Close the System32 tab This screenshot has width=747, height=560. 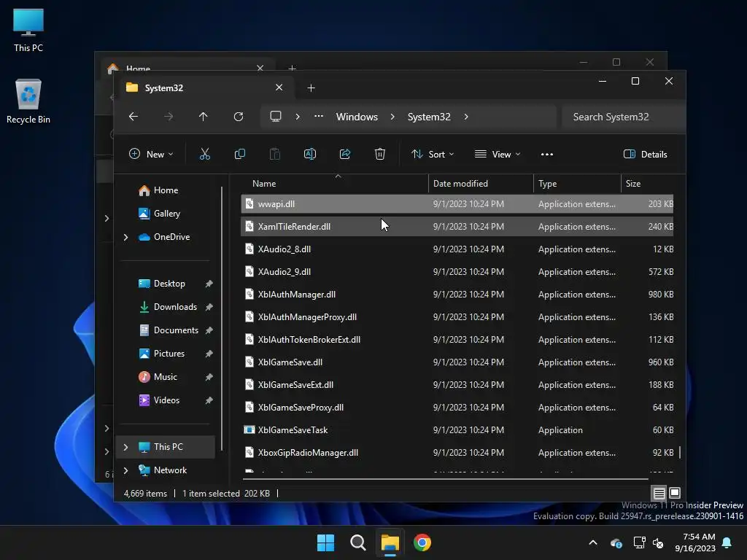tap(279, 87)
